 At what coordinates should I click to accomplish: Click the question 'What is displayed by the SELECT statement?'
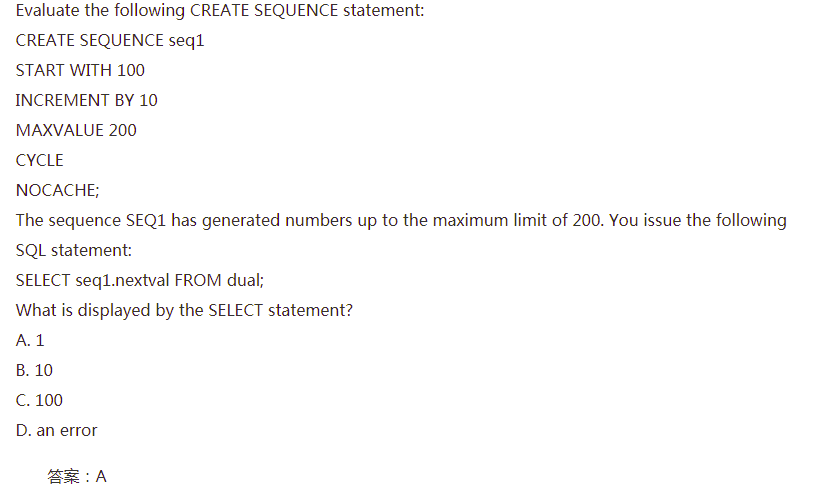pyautogui.click(x=184, y=310)
